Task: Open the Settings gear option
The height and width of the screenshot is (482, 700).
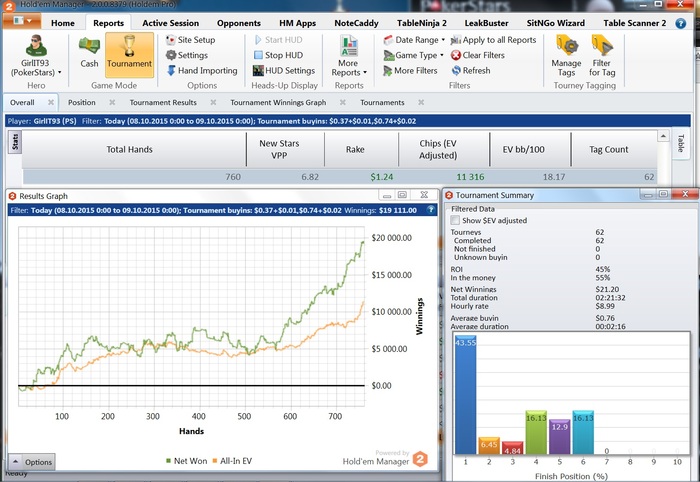Action: point(187,55)
